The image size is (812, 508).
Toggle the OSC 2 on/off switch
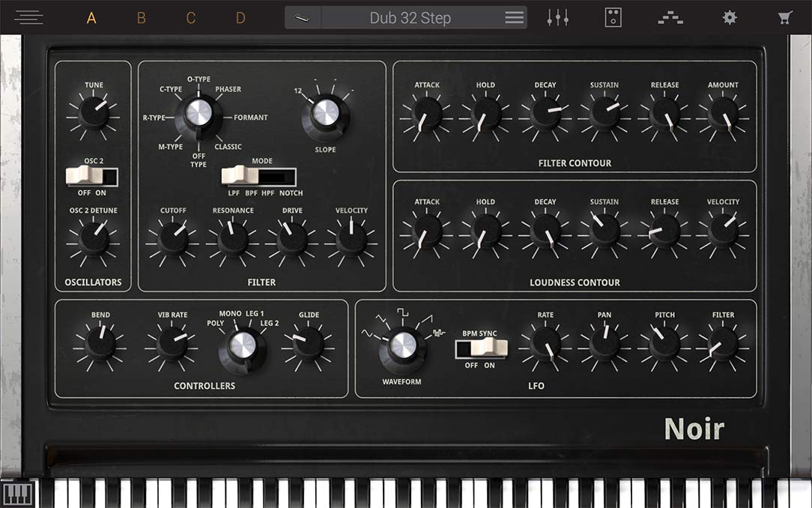[x=92, y=176]
